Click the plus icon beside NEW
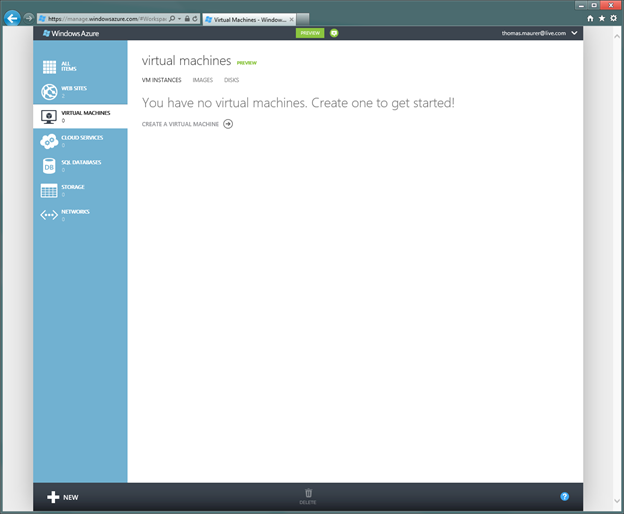624x514 pixels. pyautogui.click(x=53, y=497)
